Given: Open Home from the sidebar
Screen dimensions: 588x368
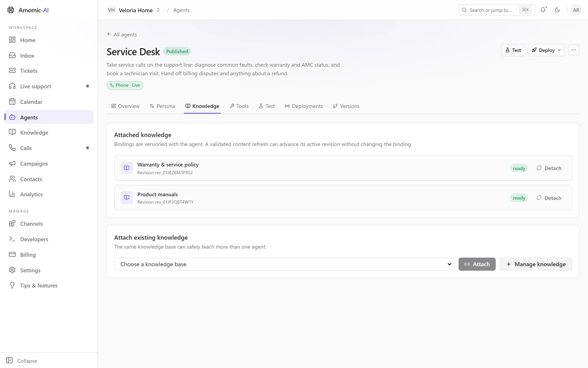Looking at the screenshot, I should pyautogui.click(x=49, y=40).
